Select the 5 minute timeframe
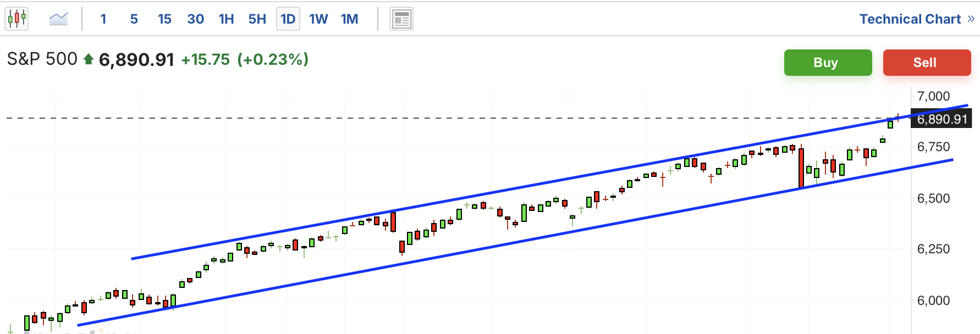 click(x=134, y=19)
